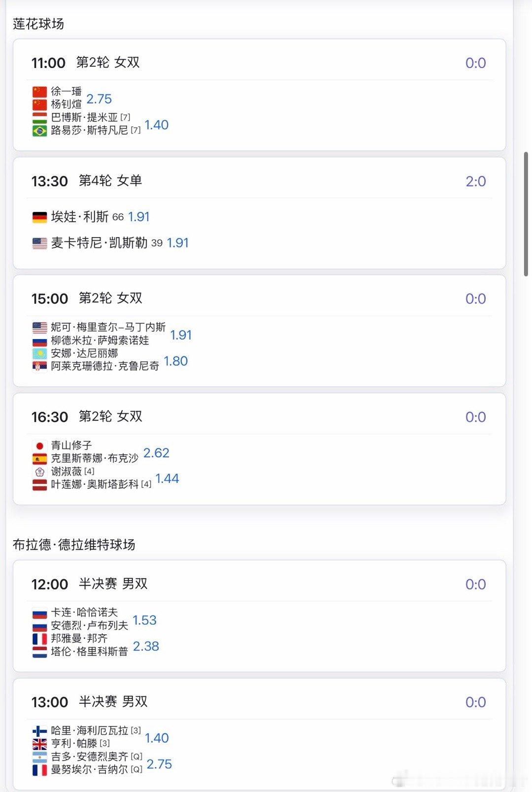Click the Kazakhstan flag beside 安娜·达尼丽娜

(x=39, y=353)
